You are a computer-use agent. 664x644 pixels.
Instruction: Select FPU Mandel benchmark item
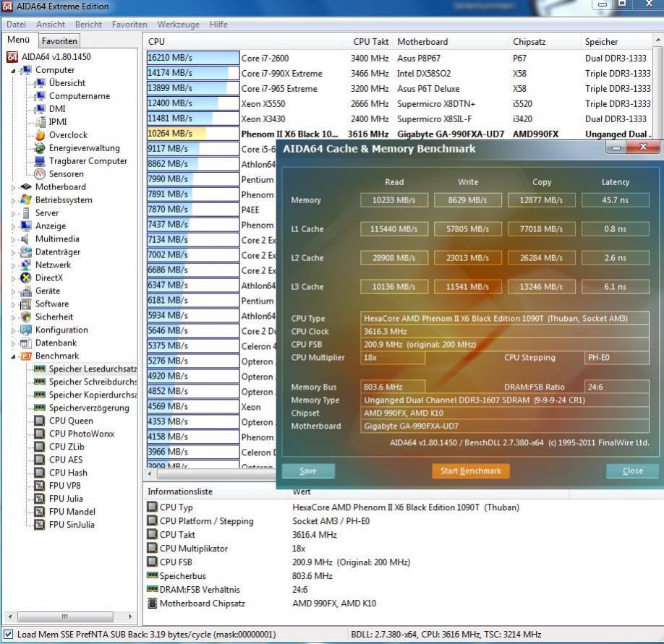coord(72,512)
